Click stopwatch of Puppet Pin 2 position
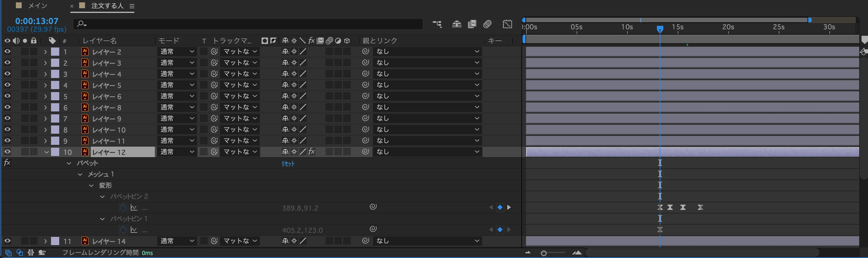 [x=123, y=208]
